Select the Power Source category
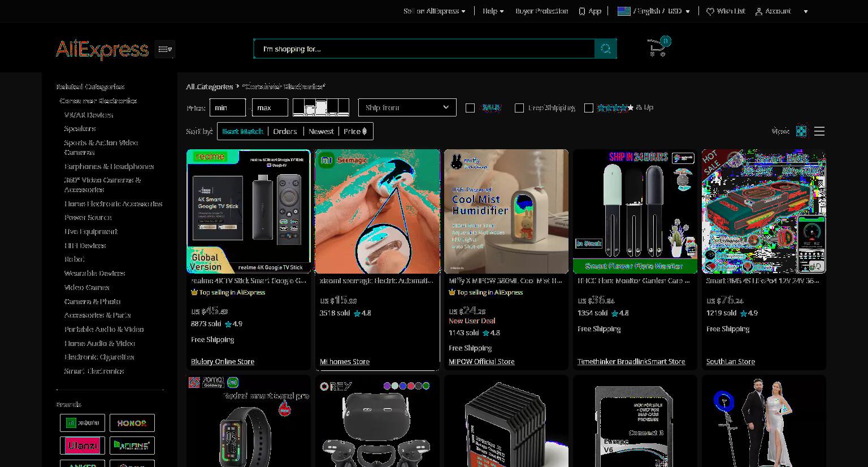Screen dimensions: 868x467 [x=88, y=218]
